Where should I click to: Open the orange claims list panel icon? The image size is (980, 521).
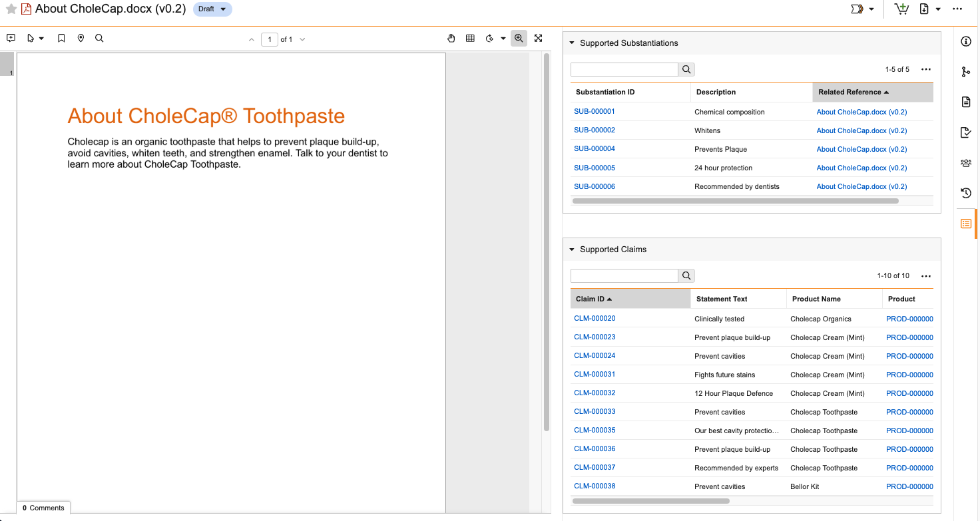point(966,224)
